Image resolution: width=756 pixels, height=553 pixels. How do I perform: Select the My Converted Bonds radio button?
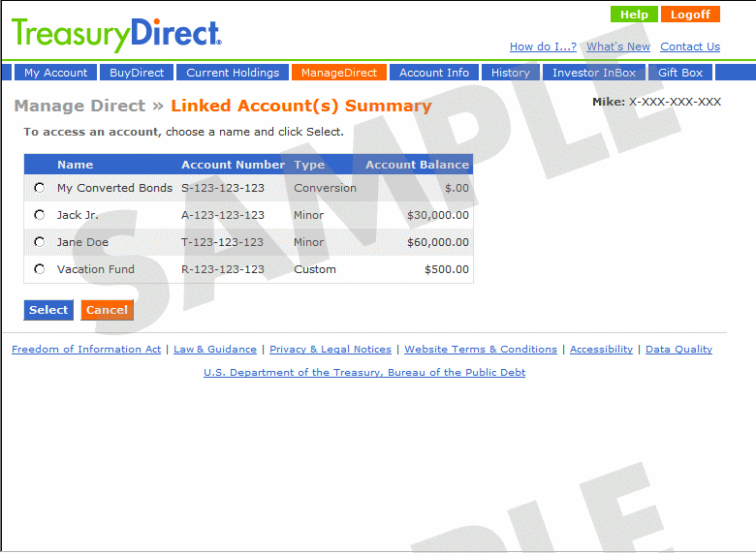click(x=40, y=188)
